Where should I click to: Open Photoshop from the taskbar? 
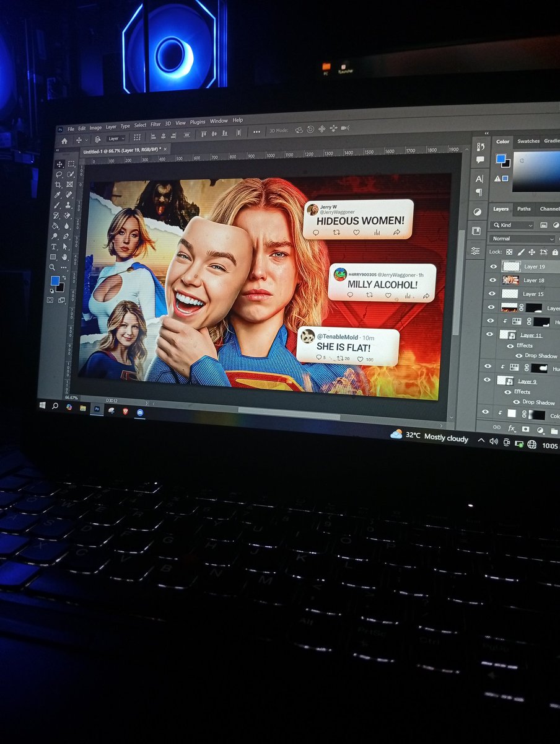point(97,409)
